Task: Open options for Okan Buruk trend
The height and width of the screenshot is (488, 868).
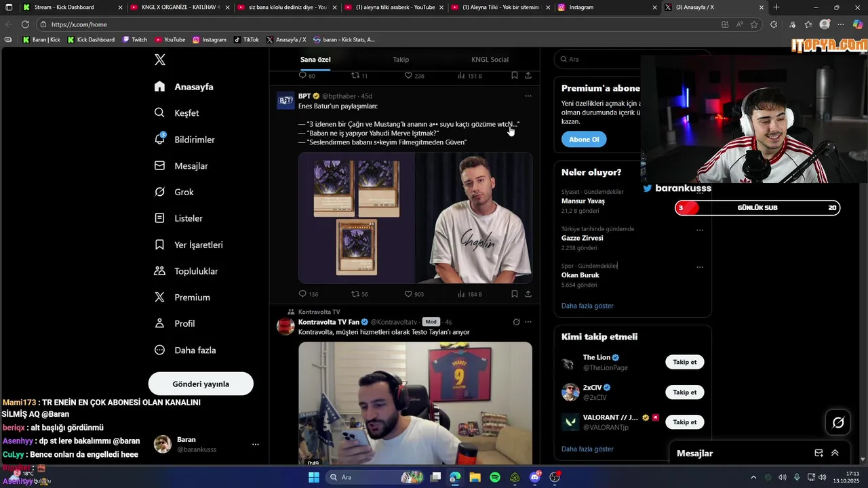Action: (700, 268)
